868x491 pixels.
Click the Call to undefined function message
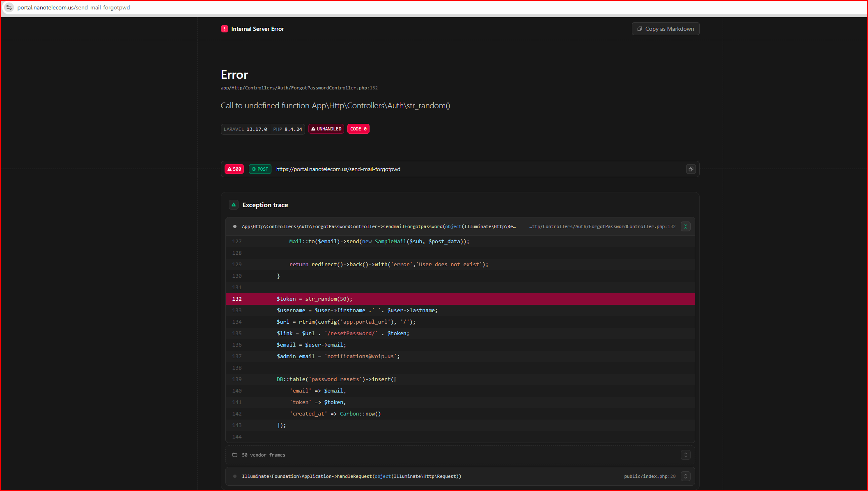(335, 105)
